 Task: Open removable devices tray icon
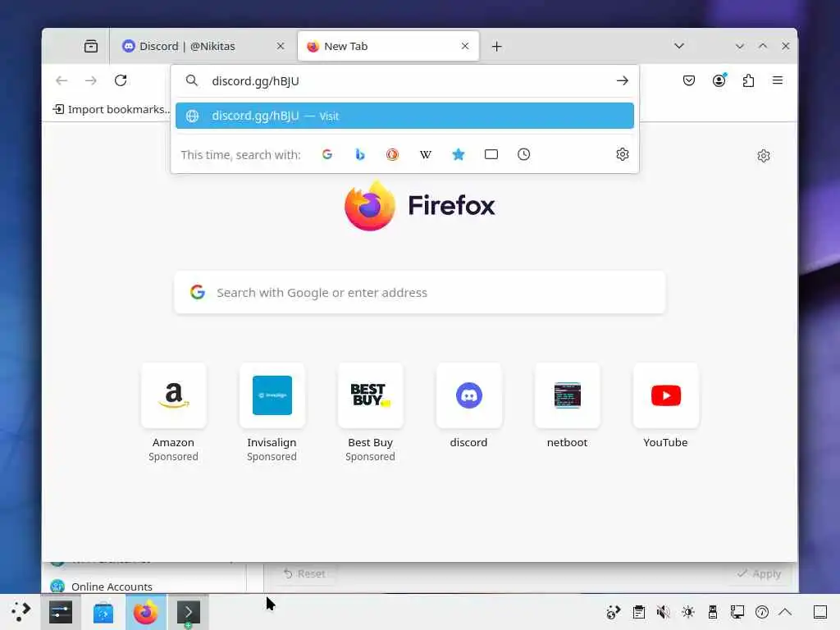tap(713, 612)
